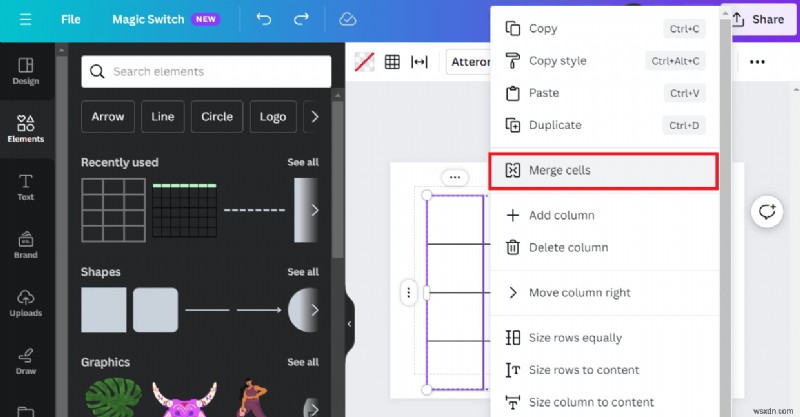Screen dimensions: 800x417
Task: Select the Arrow suggestion chip
Action: coord(108,116)
